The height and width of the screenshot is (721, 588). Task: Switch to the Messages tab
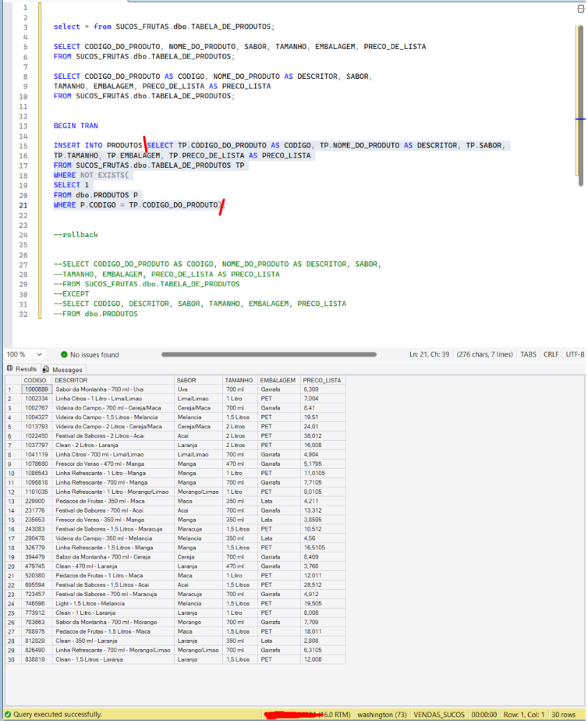[62, 370]
